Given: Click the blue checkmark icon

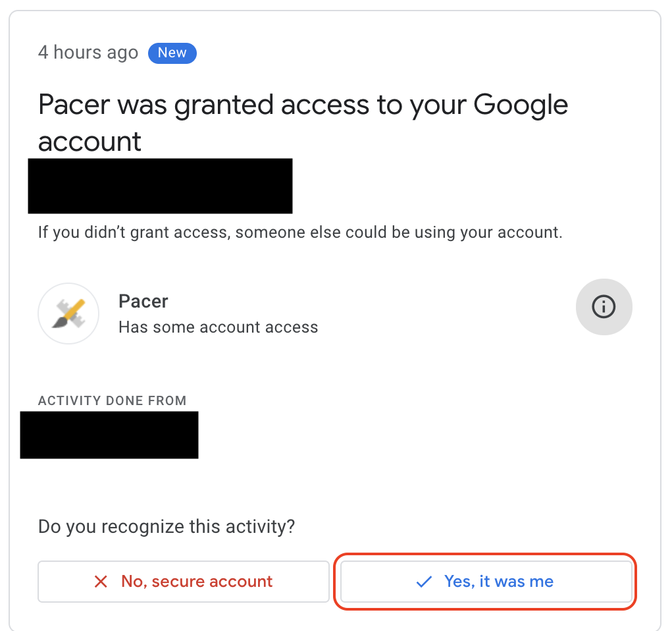Looking at the screenshot, I should (424, 582).
